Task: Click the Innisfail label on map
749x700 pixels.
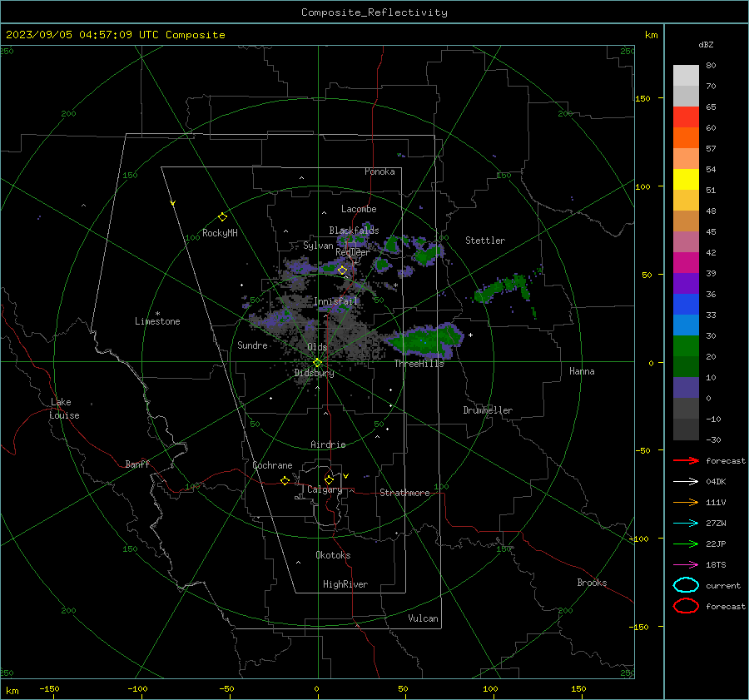Action: click(x=336, y=301)
